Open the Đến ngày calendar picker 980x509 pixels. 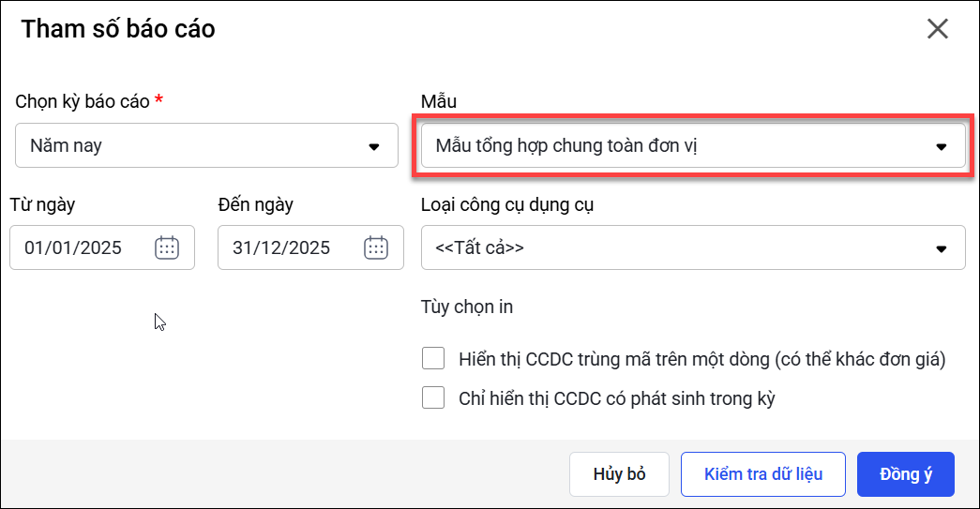pyautogui.click(x=376, y=247)
